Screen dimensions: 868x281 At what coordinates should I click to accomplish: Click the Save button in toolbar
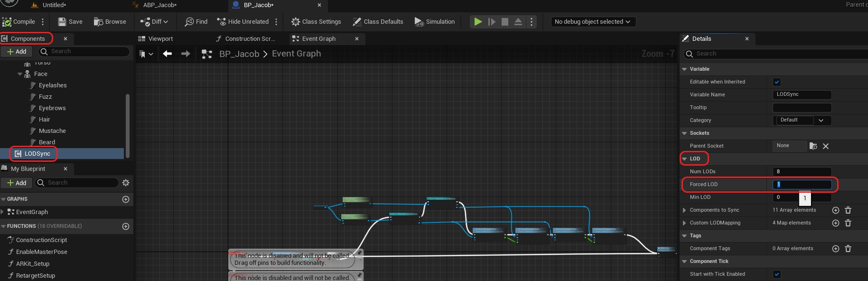[70, 22]
